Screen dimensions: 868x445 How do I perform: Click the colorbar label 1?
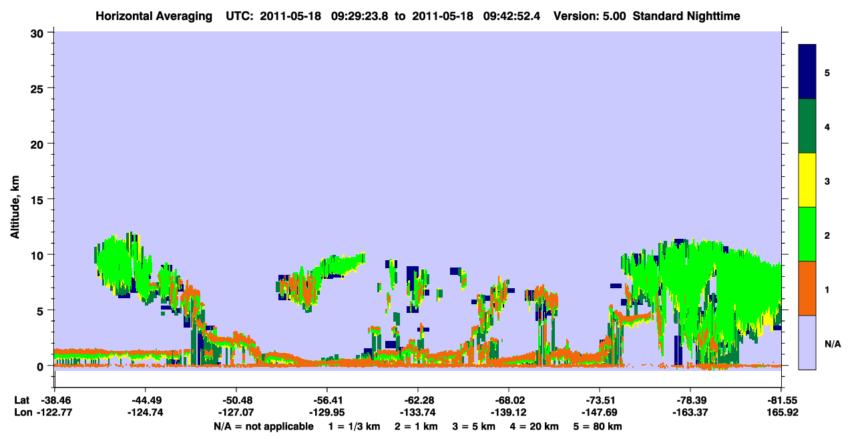click(827, 289)
